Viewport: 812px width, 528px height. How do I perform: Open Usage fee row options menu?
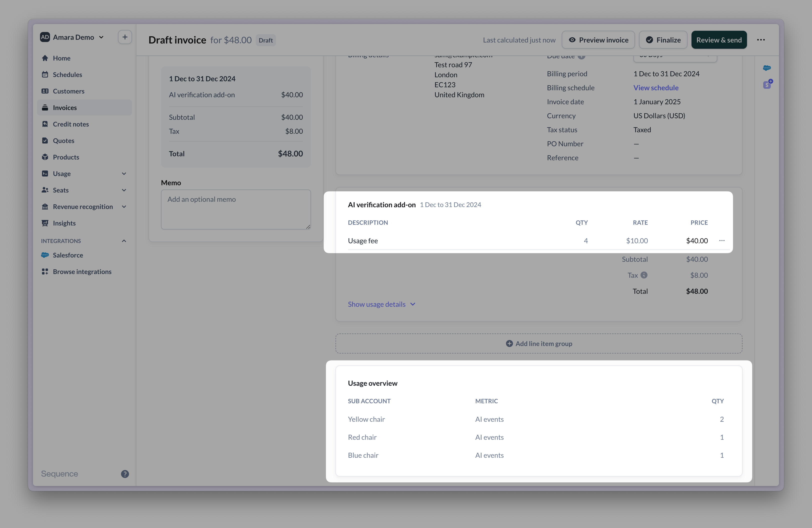point(722,240)
